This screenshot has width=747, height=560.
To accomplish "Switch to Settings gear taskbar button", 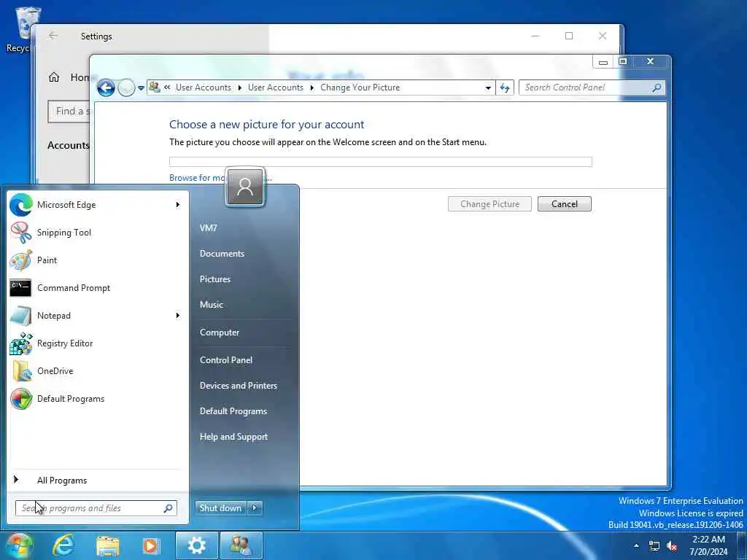I will click(197, 545).
